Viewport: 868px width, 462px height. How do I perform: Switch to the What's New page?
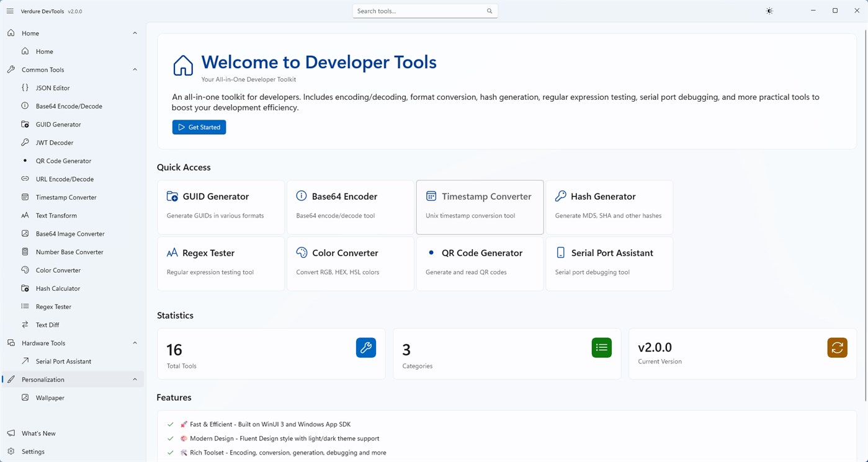point(38,433)
